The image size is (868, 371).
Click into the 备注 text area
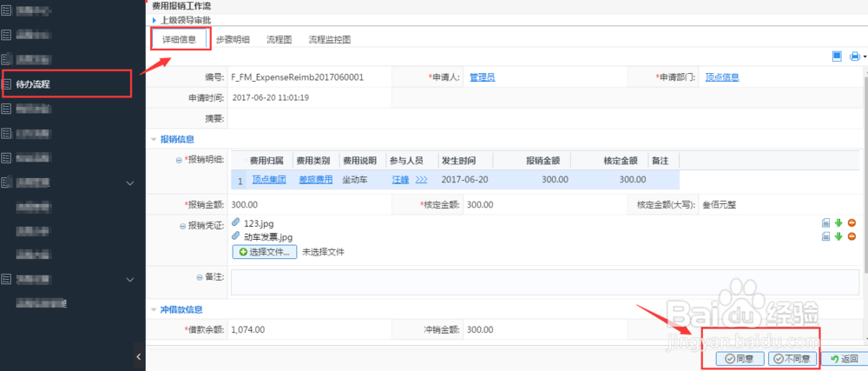(545, 282)
